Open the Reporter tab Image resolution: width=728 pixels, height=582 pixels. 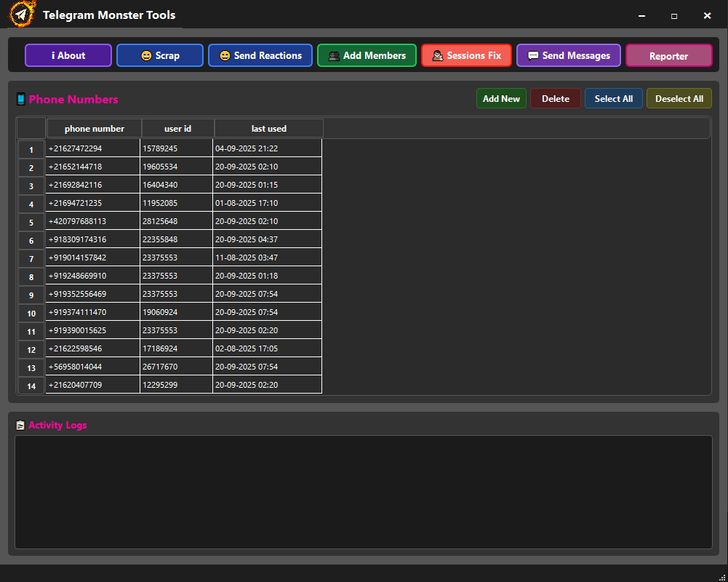pyautogui.click(x=668, y=56)
